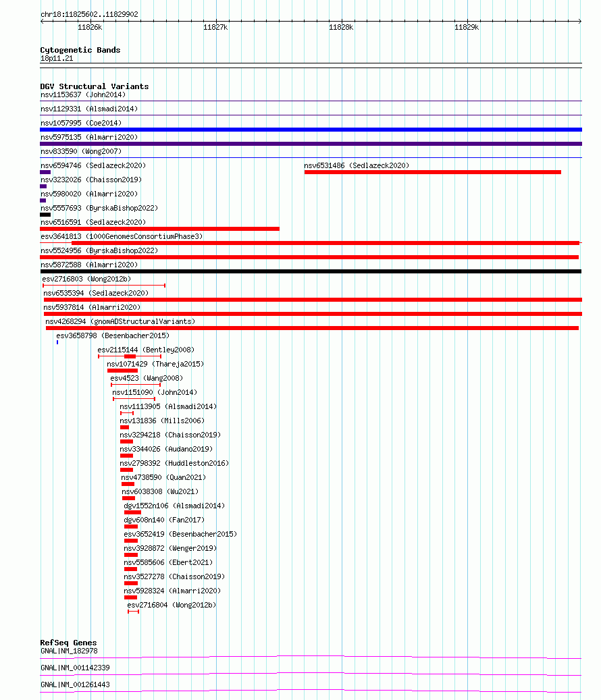Image resolution: width=601 pixels, height=700 pixels.
Task: Click the esv2115144 (Bentley2008) label
Action: pyautogui.click(x=146, y=350)
